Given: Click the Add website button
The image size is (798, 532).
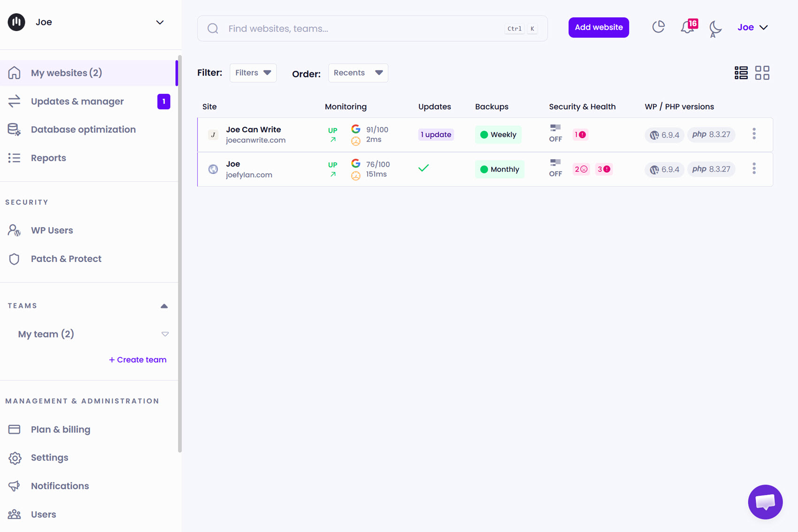Looking at the screenshot, I should tap(598, 27).
